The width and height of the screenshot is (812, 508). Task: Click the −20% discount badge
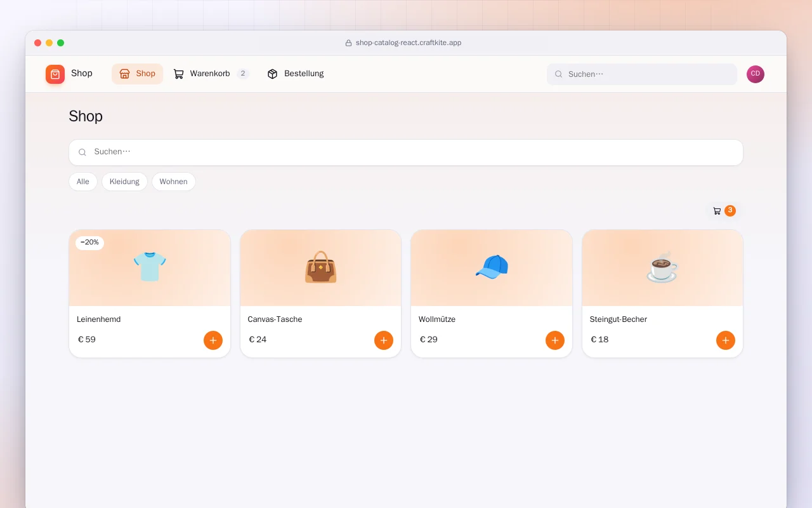coord(89,243)
